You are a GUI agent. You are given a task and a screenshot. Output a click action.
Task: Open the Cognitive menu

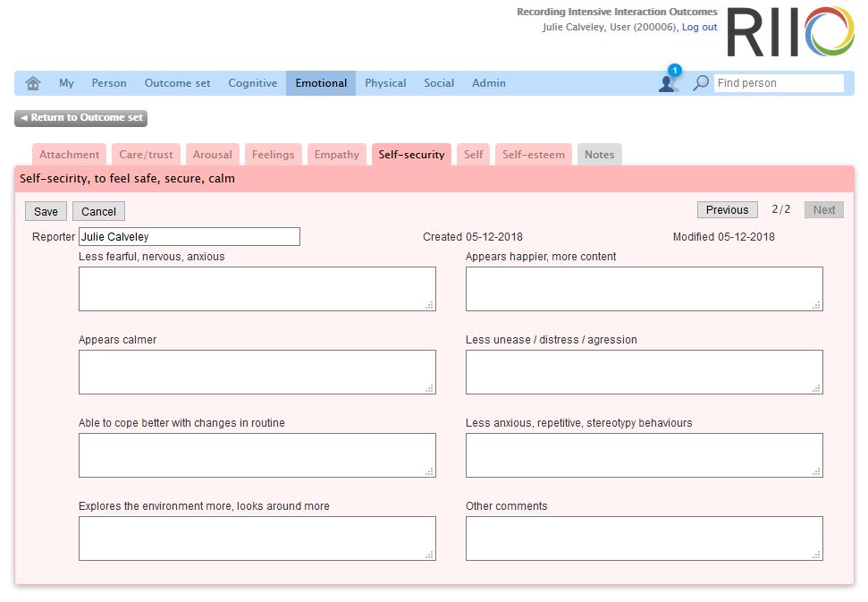[252, 83]
